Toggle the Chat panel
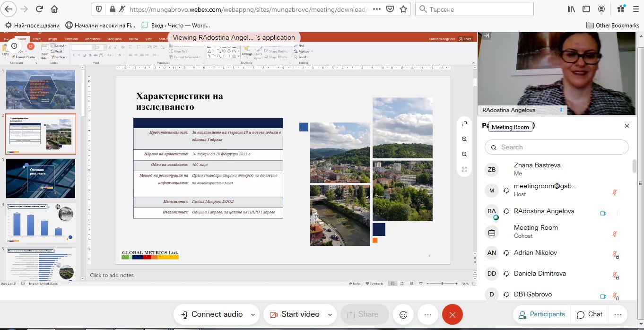 pyautogui.click(x=589, y=314)
